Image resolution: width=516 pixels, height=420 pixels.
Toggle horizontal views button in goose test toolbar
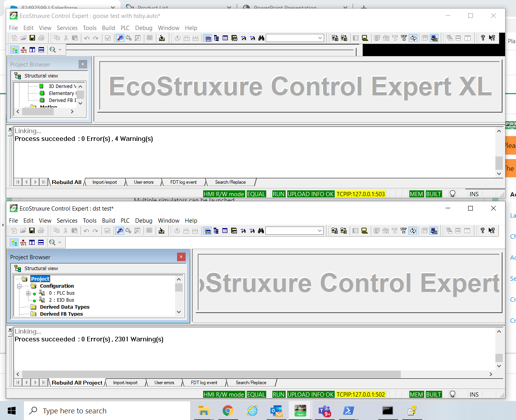tap(41, 49)
